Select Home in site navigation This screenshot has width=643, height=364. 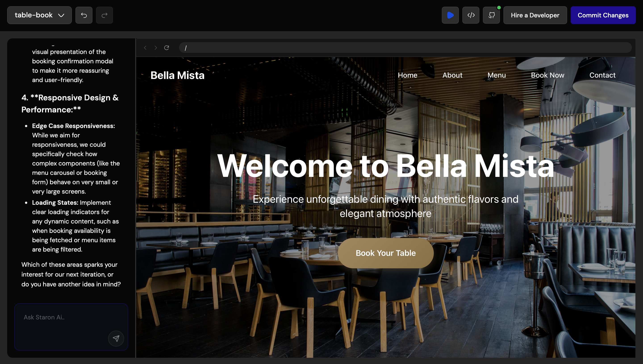tap(407, 75)
